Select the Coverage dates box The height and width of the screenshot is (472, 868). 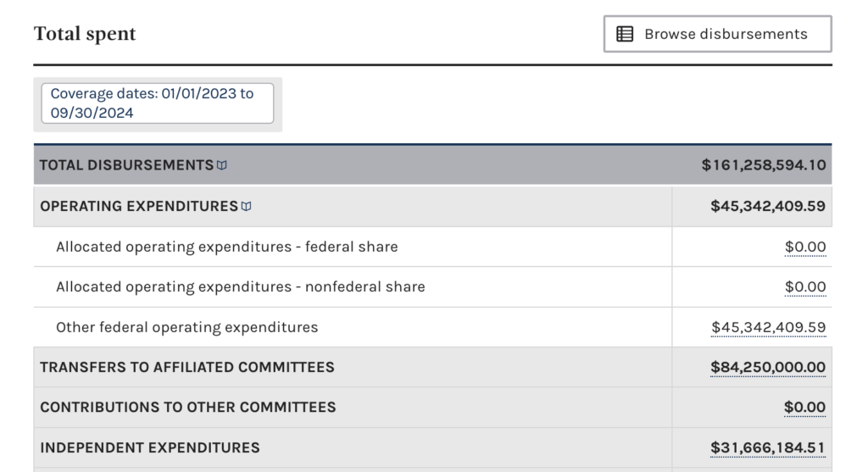pyautogui.click(x=158, y=103)
